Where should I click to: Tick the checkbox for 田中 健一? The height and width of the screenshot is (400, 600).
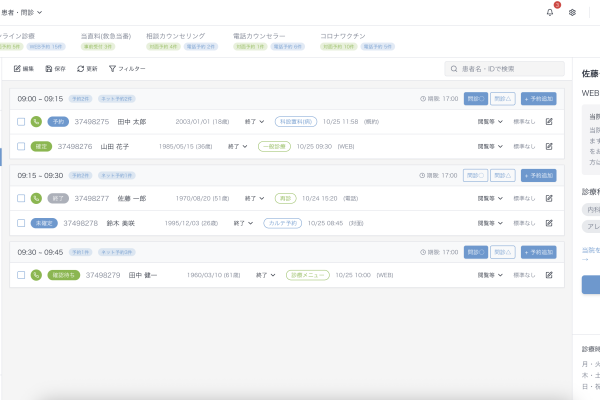coord(21,274)
